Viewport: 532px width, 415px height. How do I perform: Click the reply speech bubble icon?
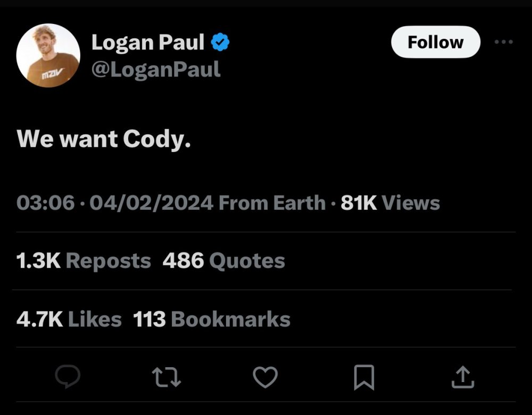[x=68, y=376]
